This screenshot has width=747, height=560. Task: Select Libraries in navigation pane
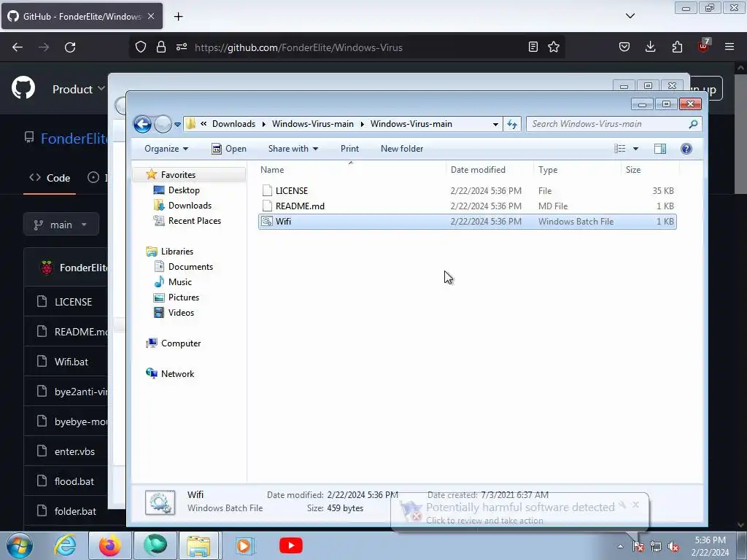point(177,252)
